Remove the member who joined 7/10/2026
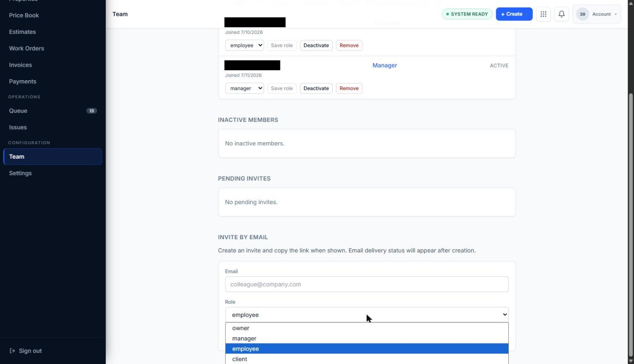This screenshot has height=364, width=634. tap(349, 45)
